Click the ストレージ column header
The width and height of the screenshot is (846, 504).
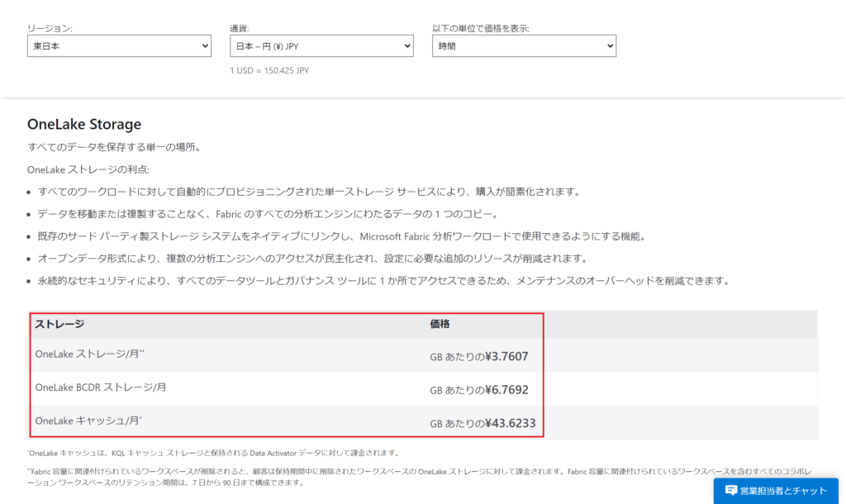pos(59,325)
